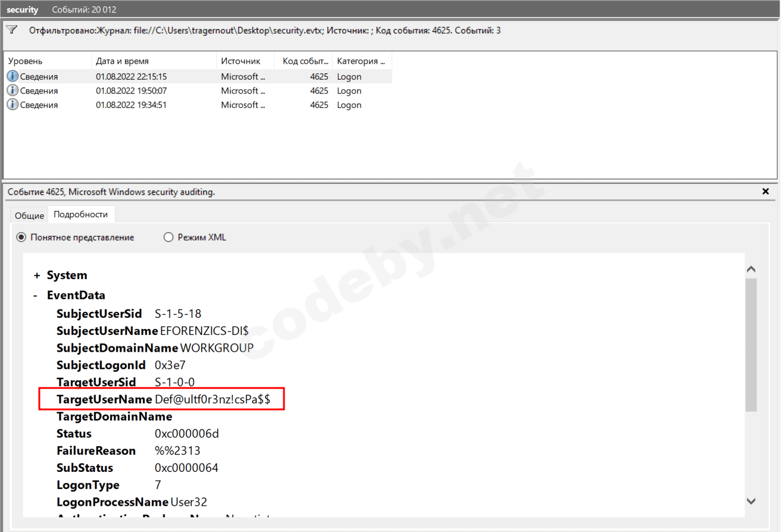781x532 pixels.
Task: Collapse the EventData node
Action: [x=36, y=295]
